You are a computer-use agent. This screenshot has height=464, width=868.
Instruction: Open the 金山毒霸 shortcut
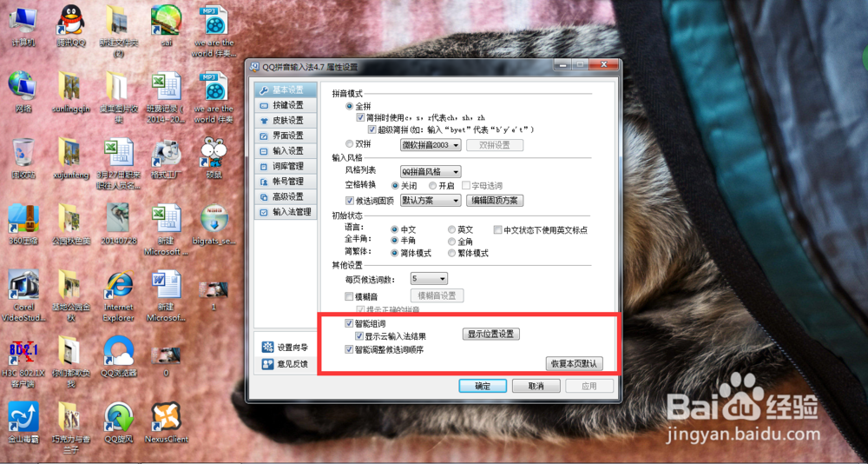coord(23,422)
